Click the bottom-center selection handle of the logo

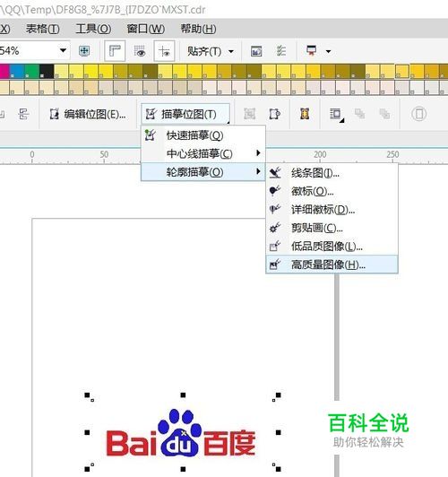(183, 469)
